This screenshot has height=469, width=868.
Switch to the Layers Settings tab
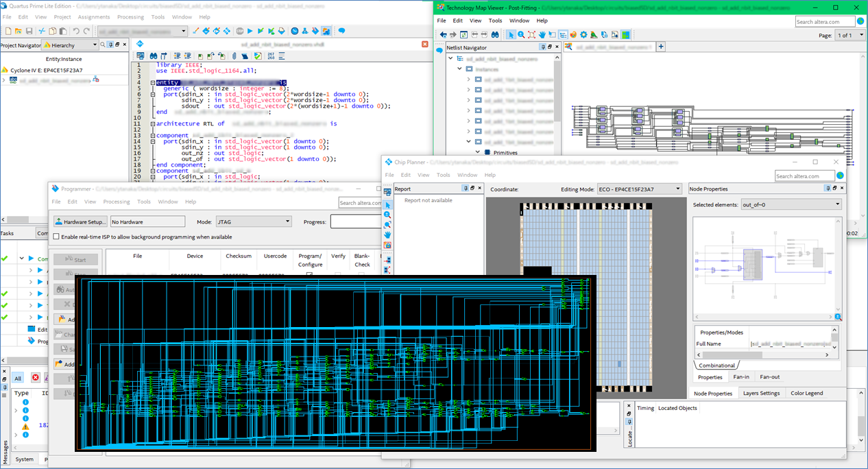coord(761,393)
